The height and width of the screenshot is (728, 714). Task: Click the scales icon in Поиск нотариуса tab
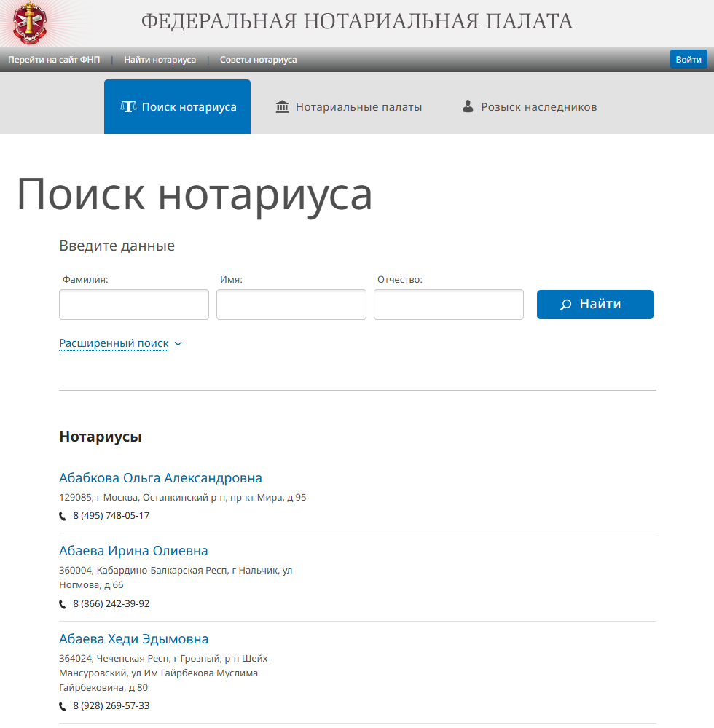coord(129,107)
